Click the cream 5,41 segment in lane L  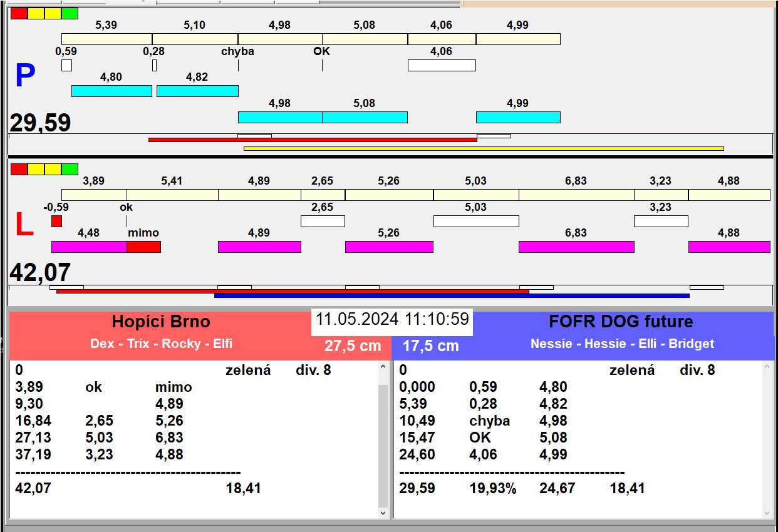click(x=172, y=195)
